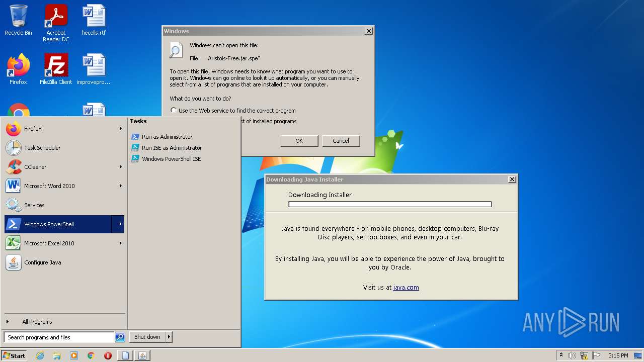Viewport: 644px width, 362px height.
Task: Select Windows PowerShell in Start menu
Action: (58, 224)
